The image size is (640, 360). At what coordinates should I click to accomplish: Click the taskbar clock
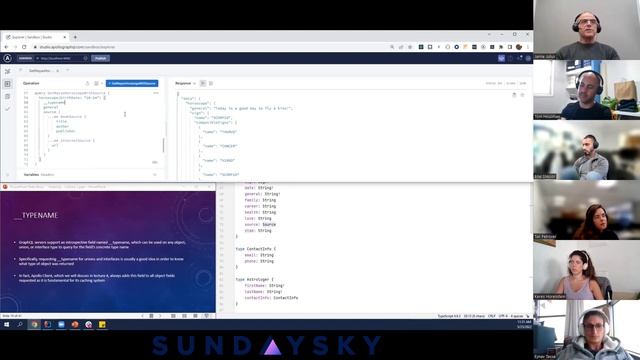point(524,324)
